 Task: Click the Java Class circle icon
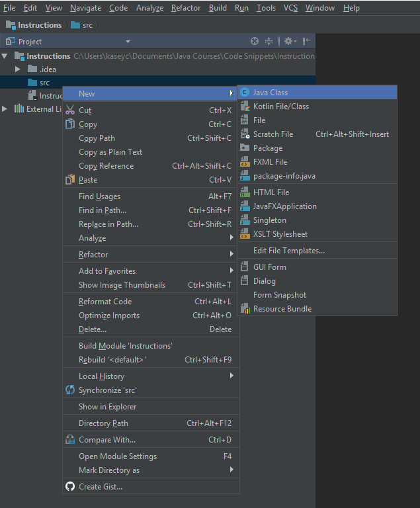coord(245,93)
